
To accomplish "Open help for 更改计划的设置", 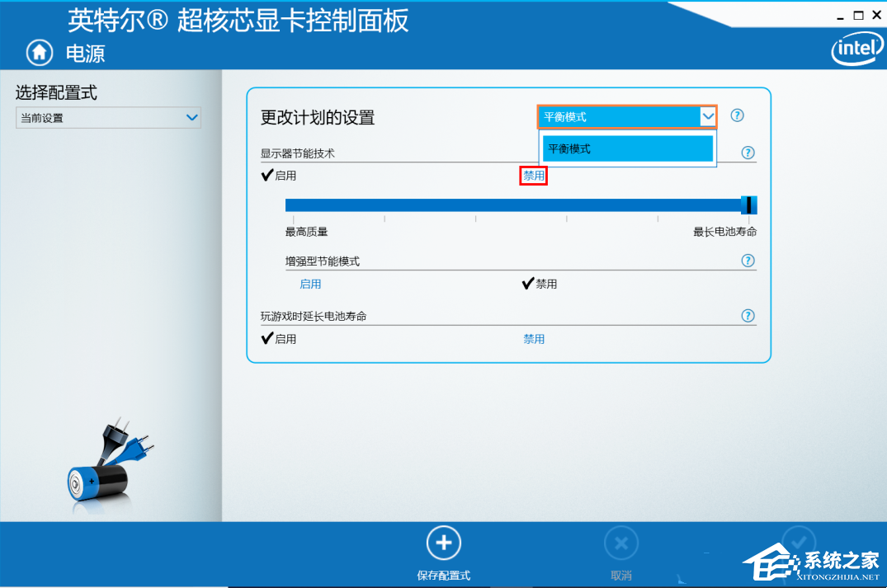I will tap(737, 115).
